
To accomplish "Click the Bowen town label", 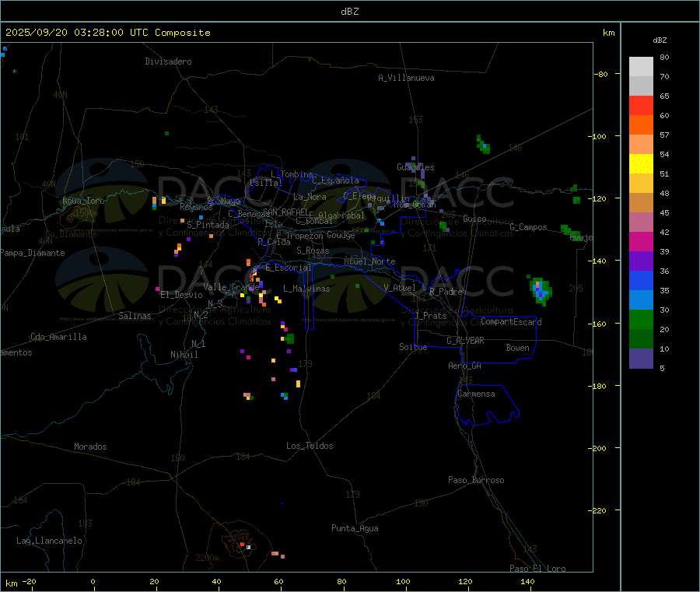I will (517, 348).
